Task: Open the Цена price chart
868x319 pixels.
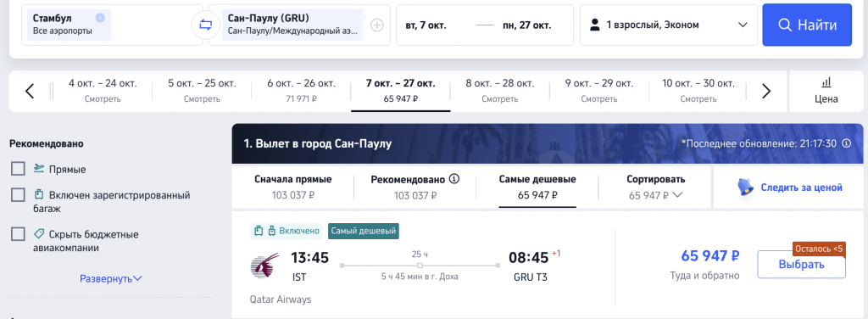Action: pyautogui.click(x=826, y=91)
